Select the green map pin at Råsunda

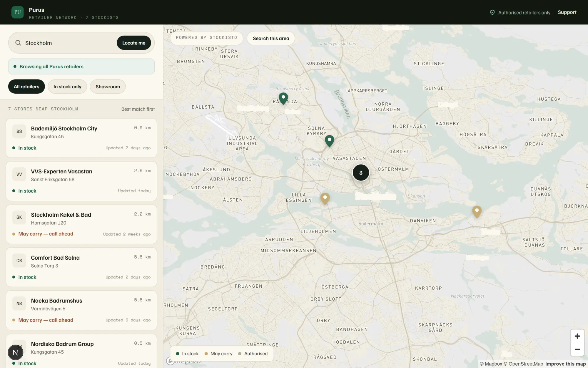point(283,98)
